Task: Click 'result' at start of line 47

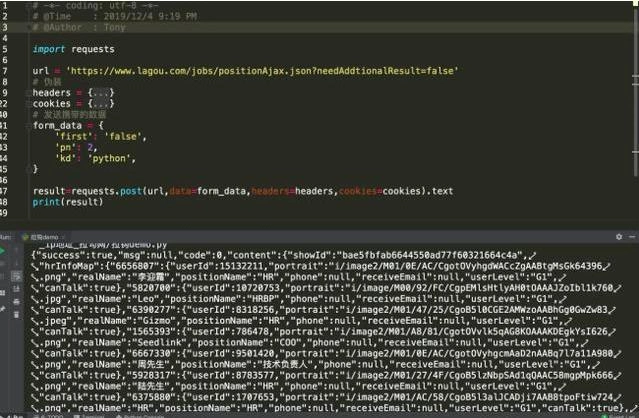Action: tap(49, 191)
